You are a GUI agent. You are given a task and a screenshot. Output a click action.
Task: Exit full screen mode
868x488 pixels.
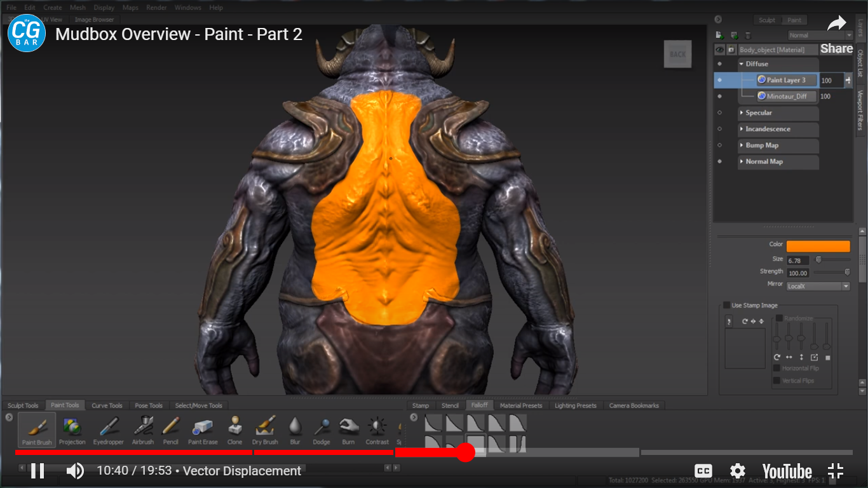click(836, 471)
